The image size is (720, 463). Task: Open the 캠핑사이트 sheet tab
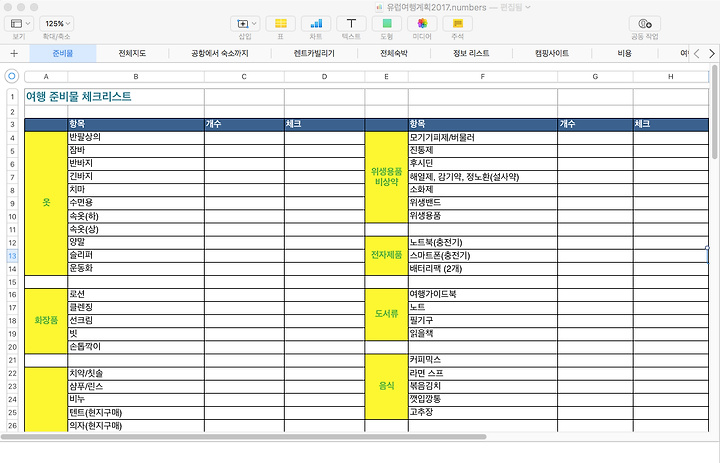pos(556,53)
